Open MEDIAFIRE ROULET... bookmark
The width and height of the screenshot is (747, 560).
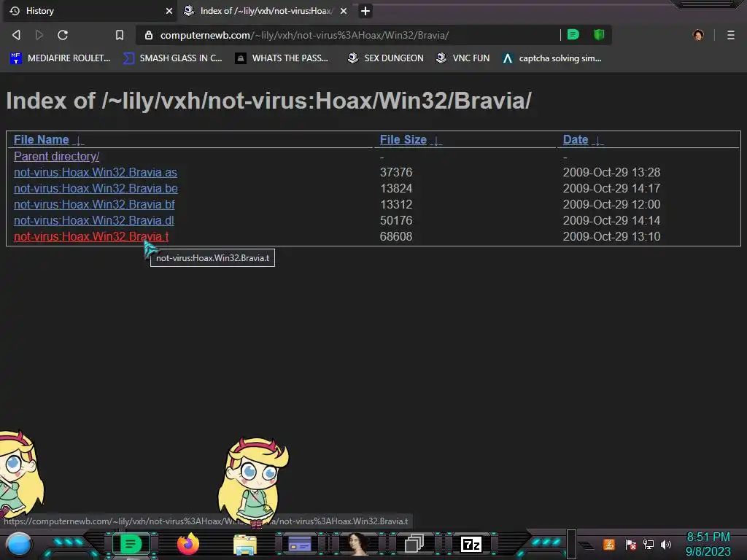tap(61, 58)
